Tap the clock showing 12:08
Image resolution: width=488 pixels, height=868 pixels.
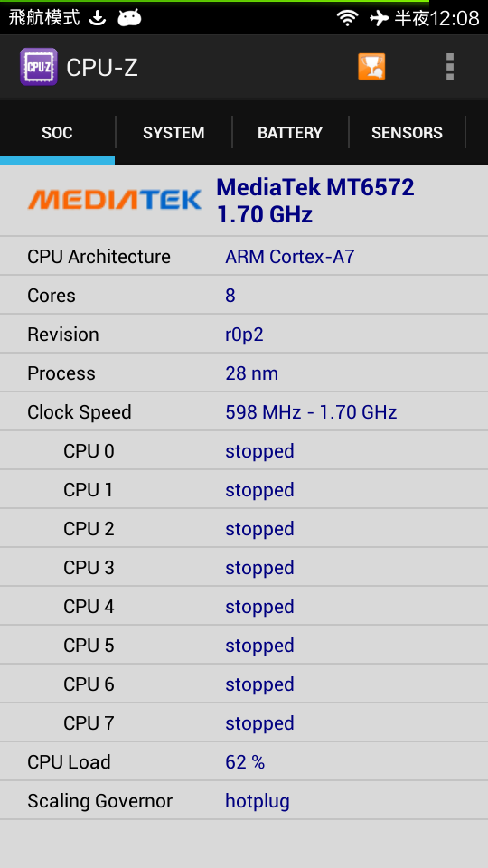point(455,19)
